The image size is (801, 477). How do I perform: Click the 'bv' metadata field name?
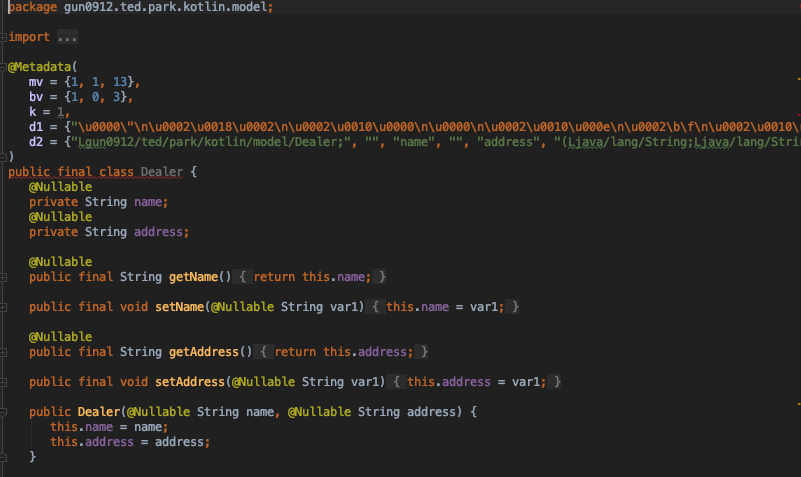click(x=36, y=97)
